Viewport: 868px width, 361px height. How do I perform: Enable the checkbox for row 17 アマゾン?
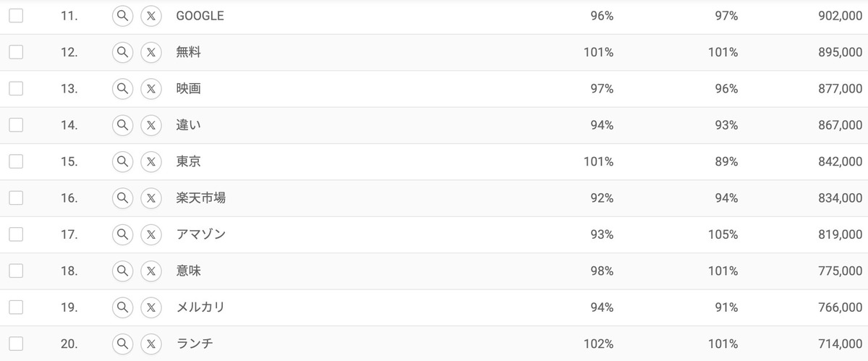click(x=16, y=234)
